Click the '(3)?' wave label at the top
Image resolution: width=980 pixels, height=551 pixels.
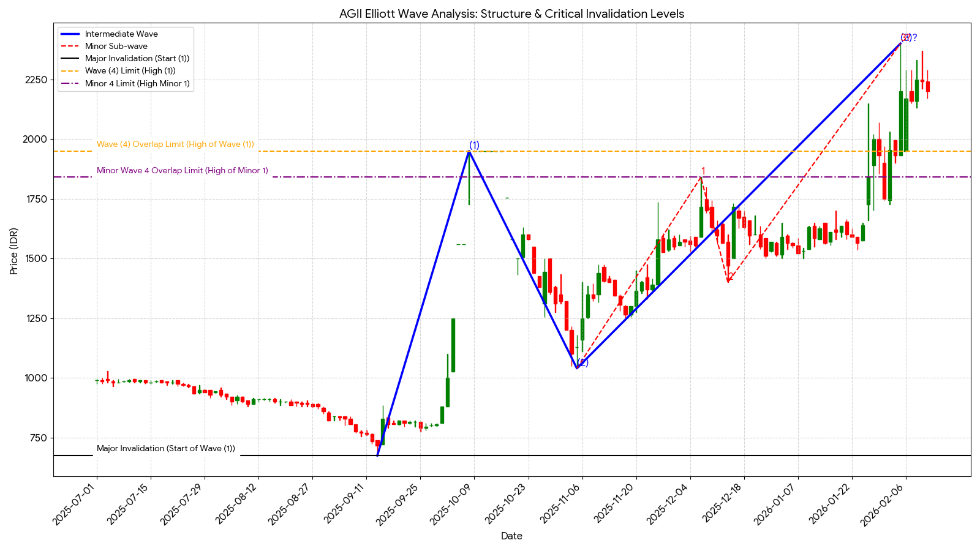click(x=908, y=37)
